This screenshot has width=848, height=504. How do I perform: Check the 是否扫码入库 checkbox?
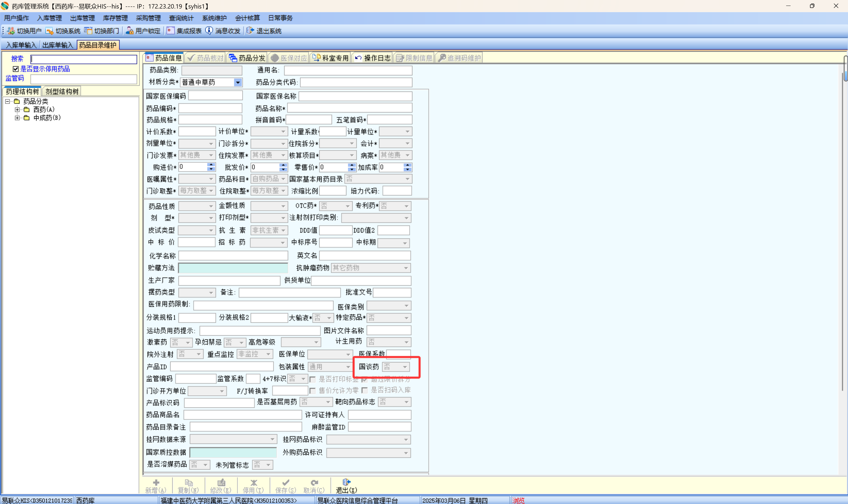(x=365, y=391)
